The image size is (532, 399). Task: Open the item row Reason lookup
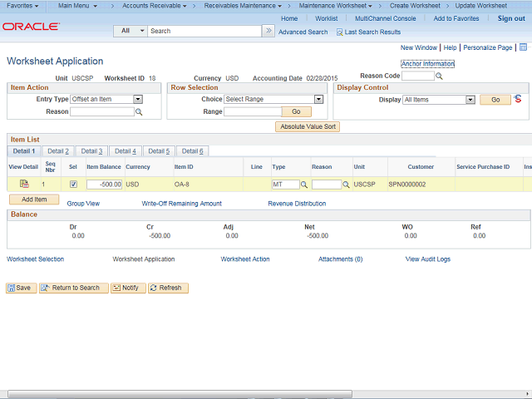coord(346,185)
